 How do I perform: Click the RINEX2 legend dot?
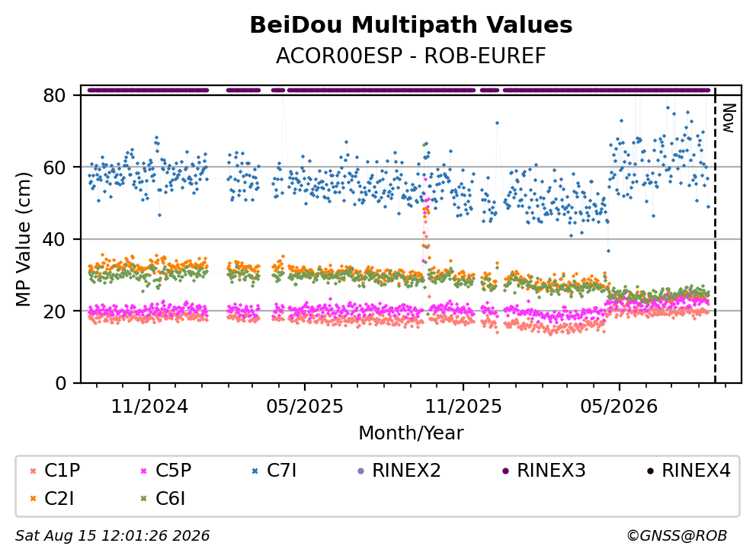[x=360, y=471]
